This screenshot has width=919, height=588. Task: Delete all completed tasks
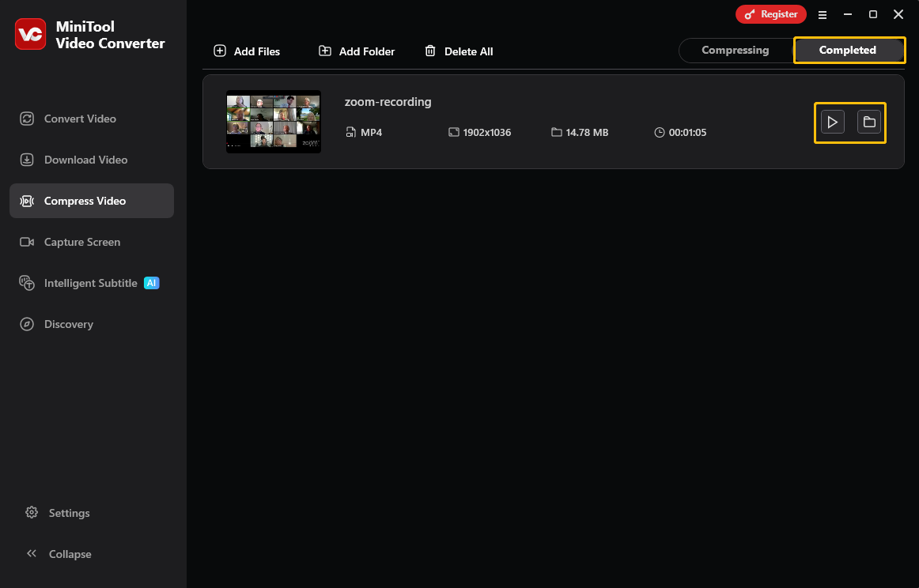(459, 51)
